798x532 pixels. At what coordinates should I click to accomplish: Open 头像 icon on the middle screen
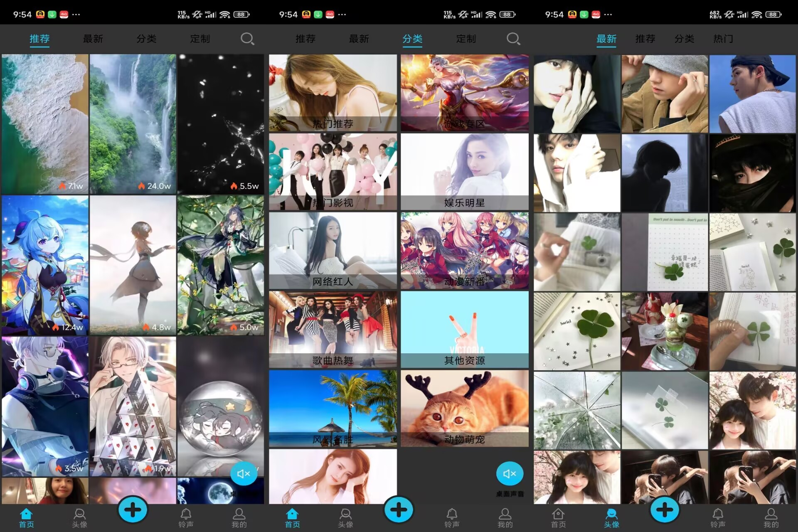click(x=345, y=517)
